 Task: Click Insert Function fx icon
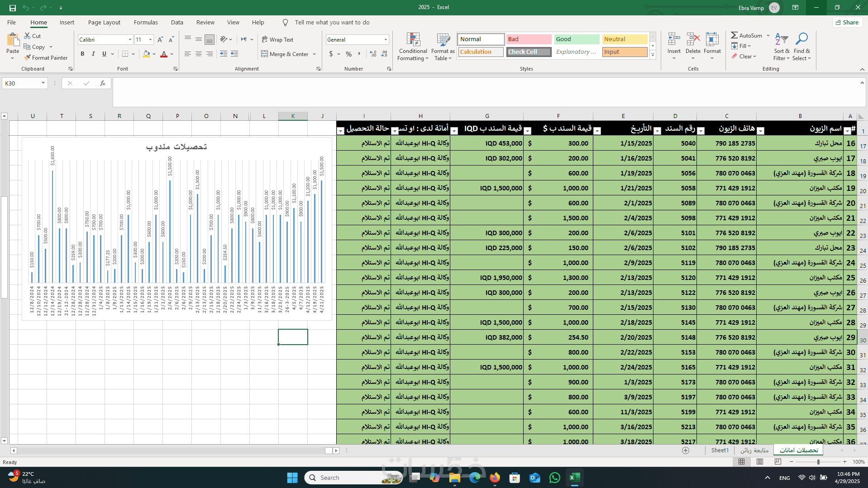(103, 83)
